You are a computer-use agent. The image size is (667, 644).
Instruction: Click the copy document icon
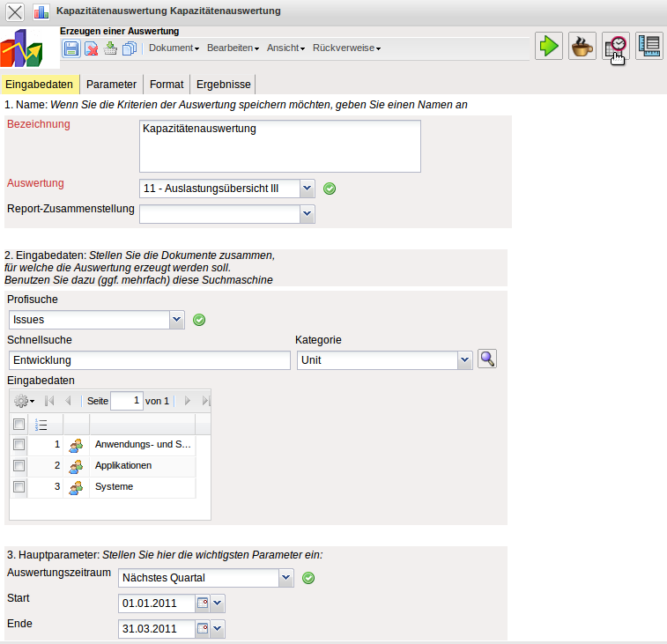130,48
